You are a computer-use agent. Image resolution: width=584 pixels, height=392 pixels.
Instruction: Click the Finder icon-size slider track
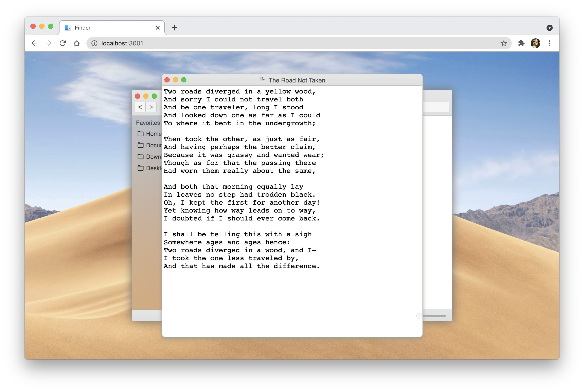click(x=434, y=316)
